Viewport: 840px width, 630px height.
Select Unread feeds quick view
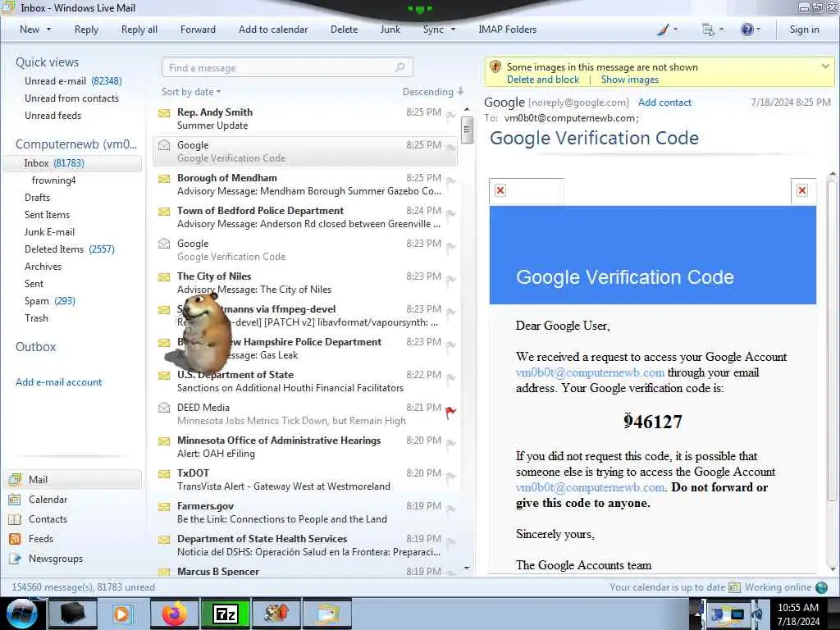coord(53,115)
